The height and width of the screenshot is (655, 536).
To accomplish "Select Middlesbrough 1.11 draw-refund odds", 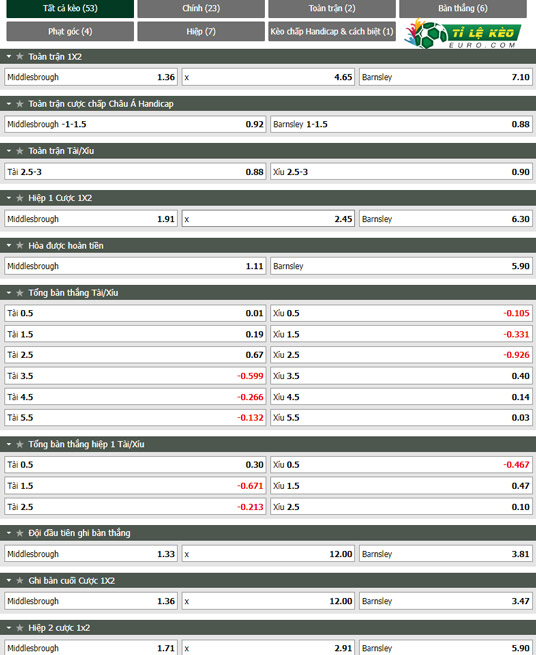I will click(135, 266).
